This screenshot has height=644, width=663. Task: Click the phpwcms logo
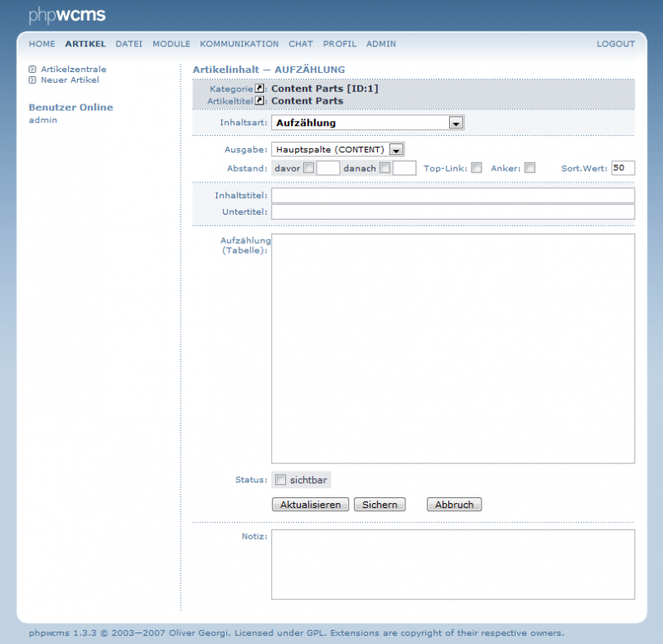click(67, 15)
